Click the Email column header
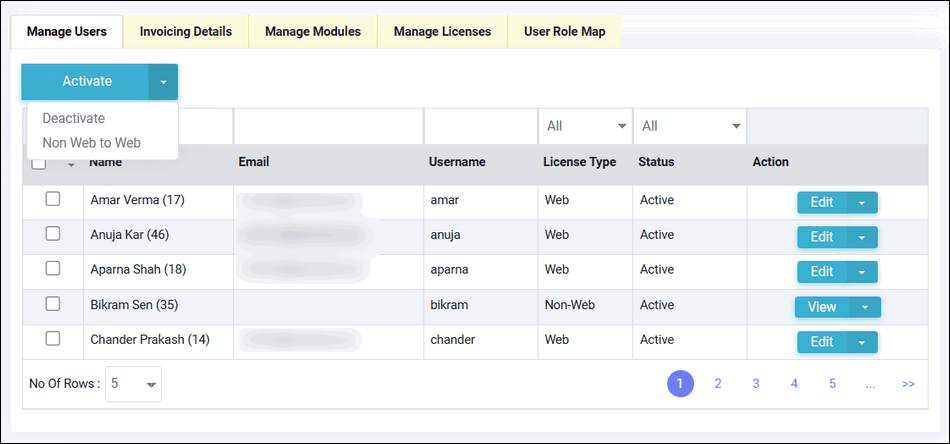 [254, 162]
